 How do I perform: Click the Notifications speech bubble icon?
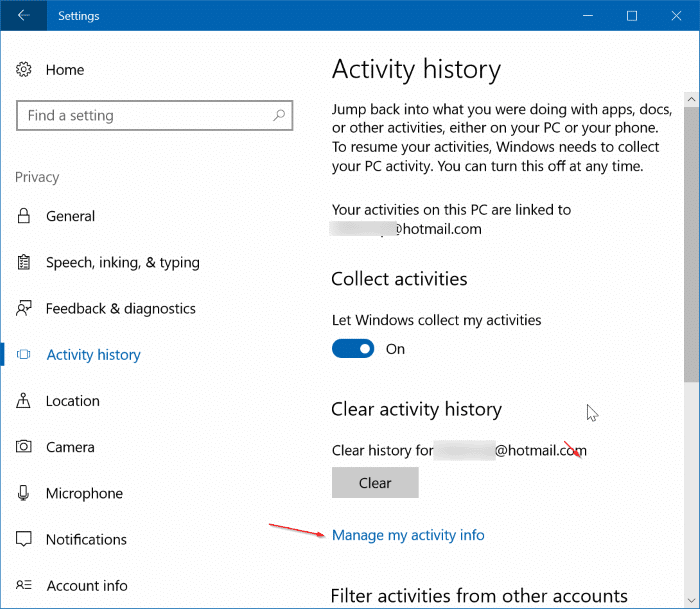[x=24, y=539]
